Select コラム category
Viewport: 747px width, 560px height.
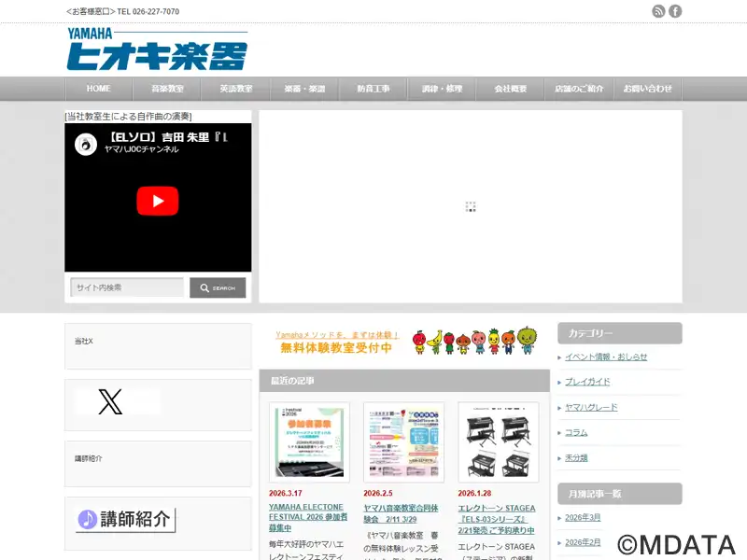point(576,432)
